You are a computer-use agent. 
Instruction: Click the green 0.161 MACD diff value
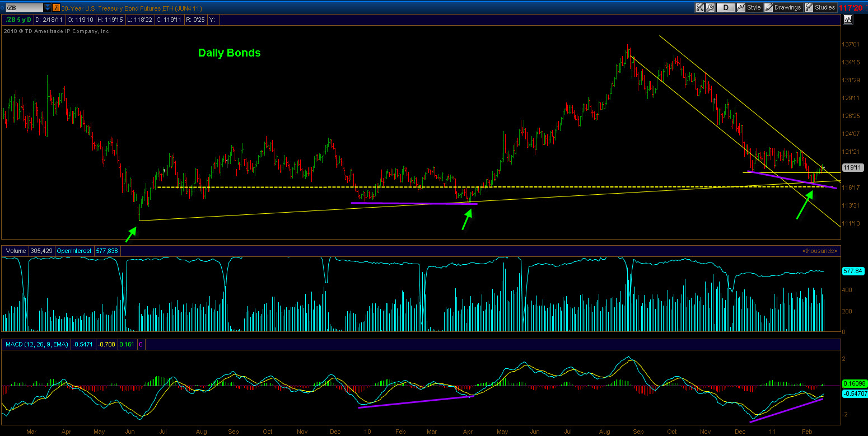(x=126, y=344)
